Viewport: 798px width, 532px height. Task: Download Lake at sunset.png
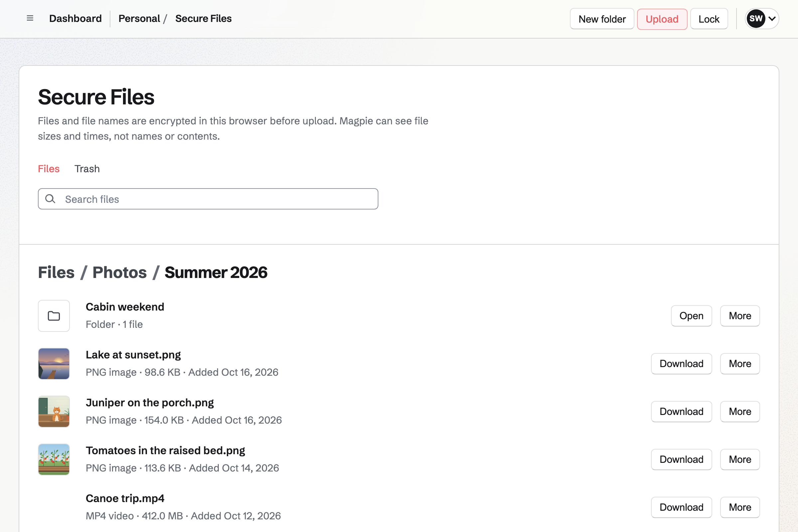pos(681,364)
